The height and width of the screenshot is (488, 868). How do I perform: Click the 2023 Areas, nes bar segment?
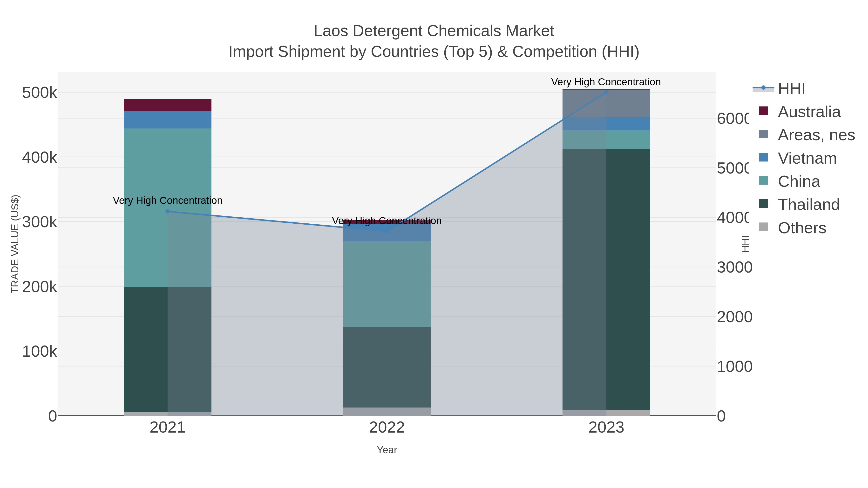[606, 104]
